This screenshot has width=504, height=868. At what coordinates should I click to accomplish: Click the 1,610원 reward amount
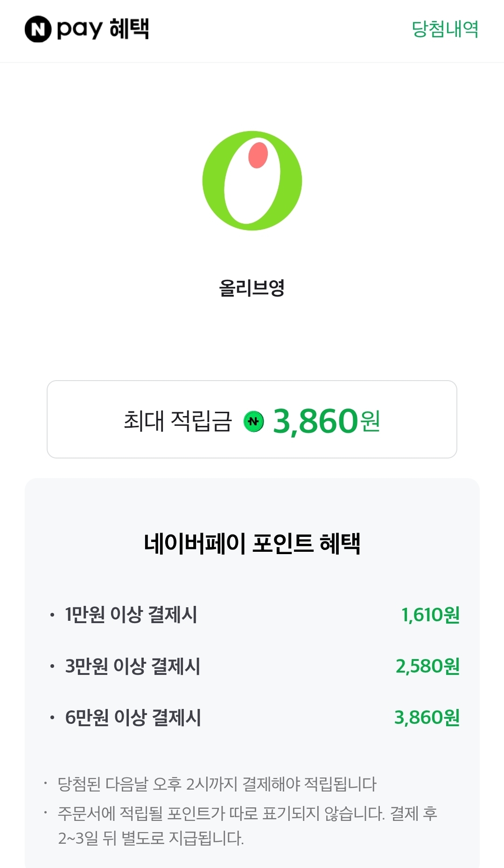[430, 615]
